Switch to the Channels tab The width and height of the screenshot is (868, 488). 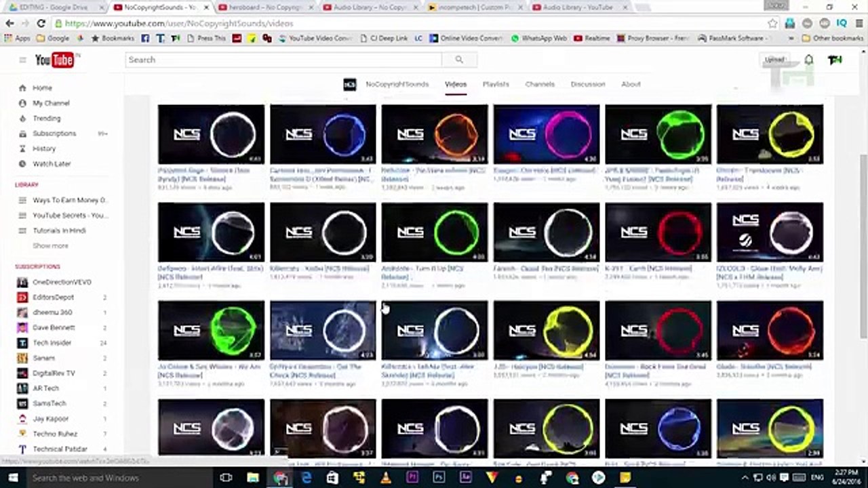(x=540, y=84)
